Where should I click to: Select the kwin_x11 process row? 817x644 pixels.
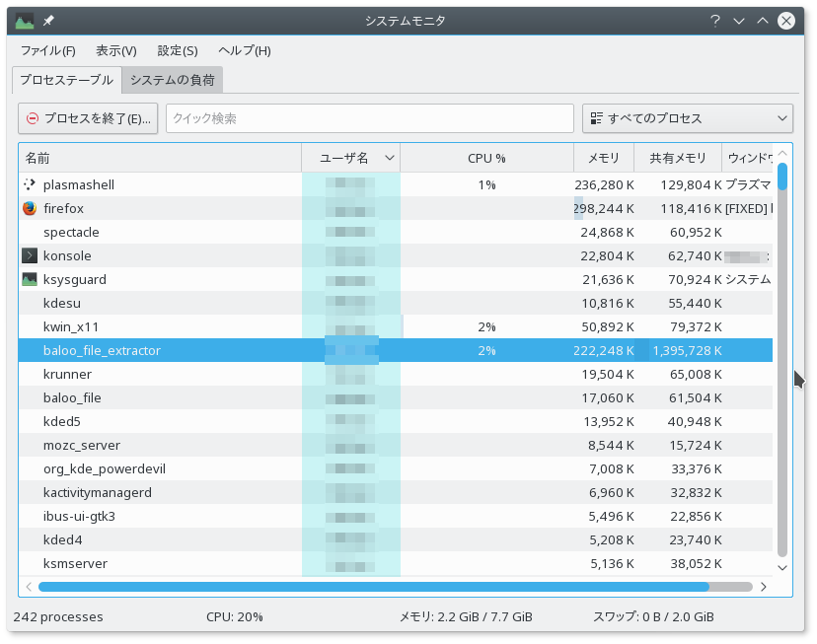(396, 327)
